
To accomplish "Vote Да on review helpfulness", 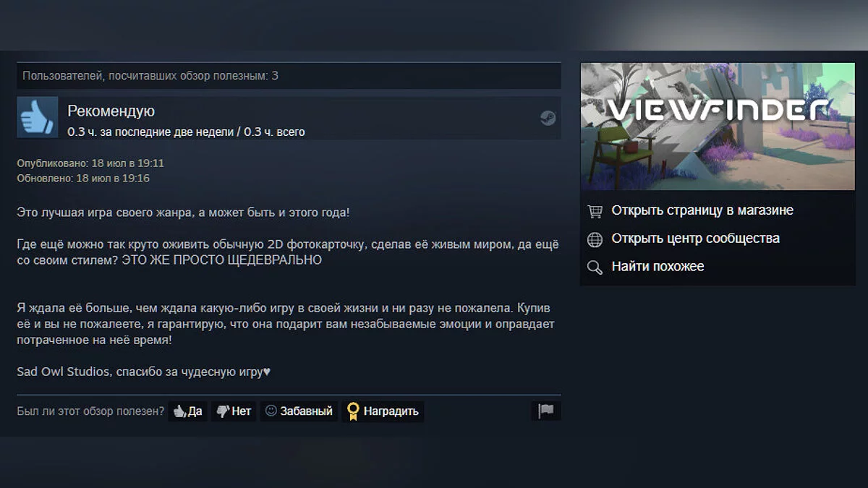I will (x=188, y=411).
